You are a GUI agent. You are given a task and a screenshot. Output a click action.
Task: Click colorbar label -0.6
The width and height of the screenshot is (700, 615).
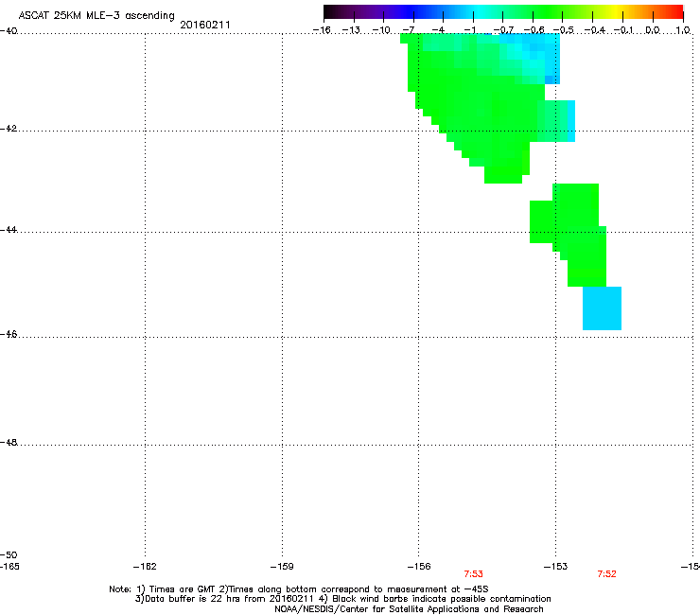[x=534, y=30]
